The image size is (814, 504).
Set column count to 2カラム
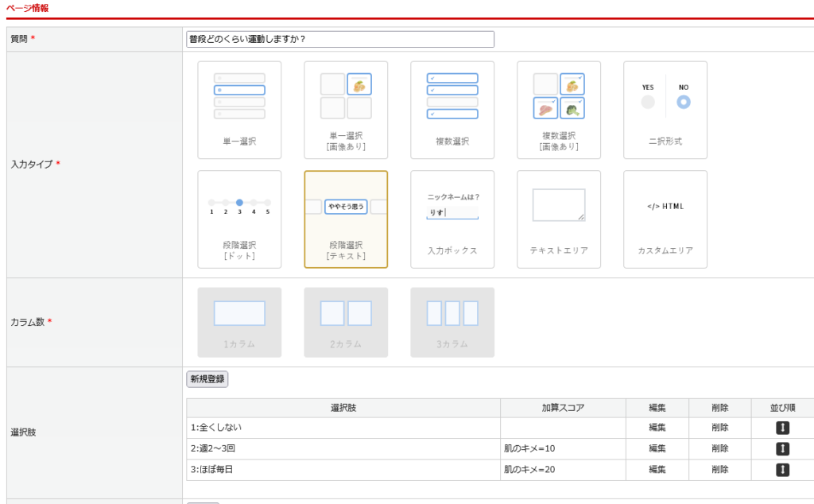coord(346,322)
